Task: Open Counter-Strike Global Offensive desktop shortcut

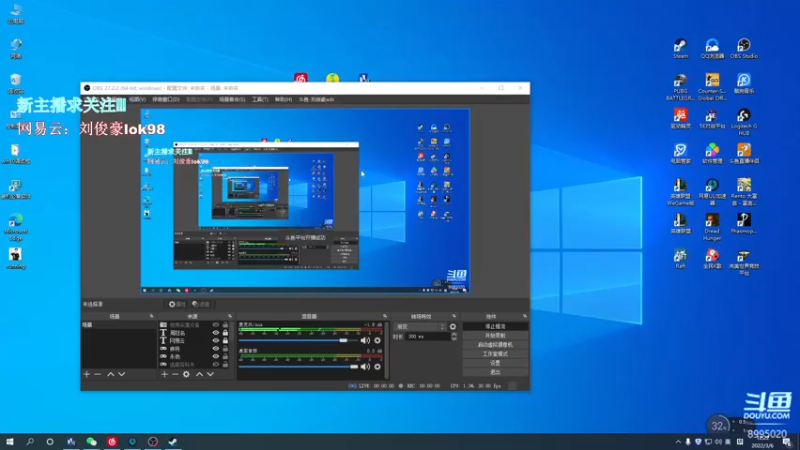Action: [712, 87]
